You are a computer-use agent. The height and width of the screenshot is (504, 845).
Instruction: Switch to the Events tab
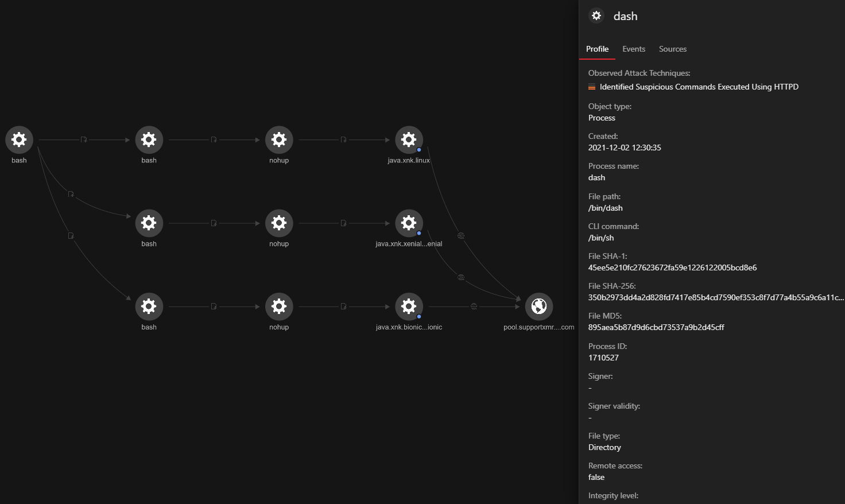click(634, 49)
